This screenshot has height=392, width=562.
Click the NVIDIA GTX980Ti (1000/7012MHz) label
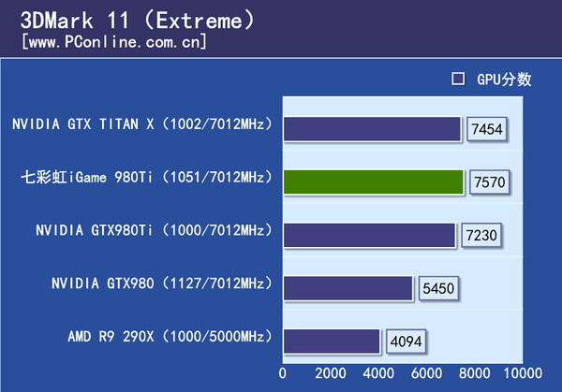(155, 230)
